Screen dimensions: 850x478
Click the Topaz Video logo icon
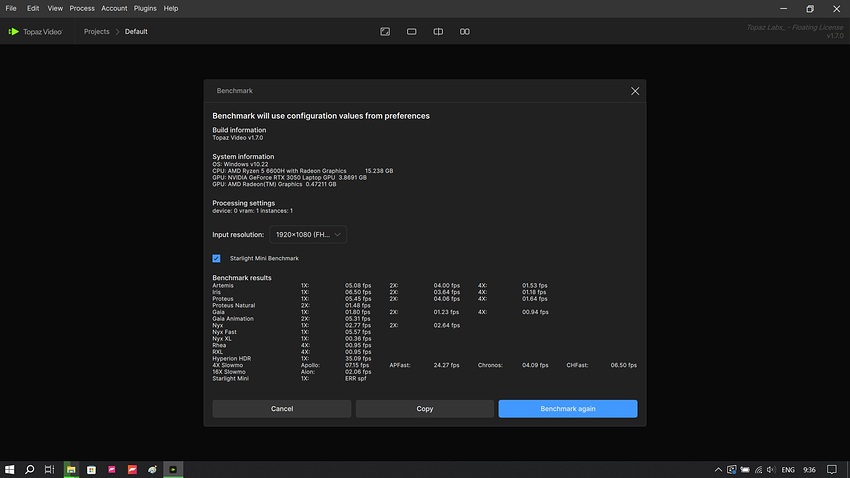click(x=14, y=31)
